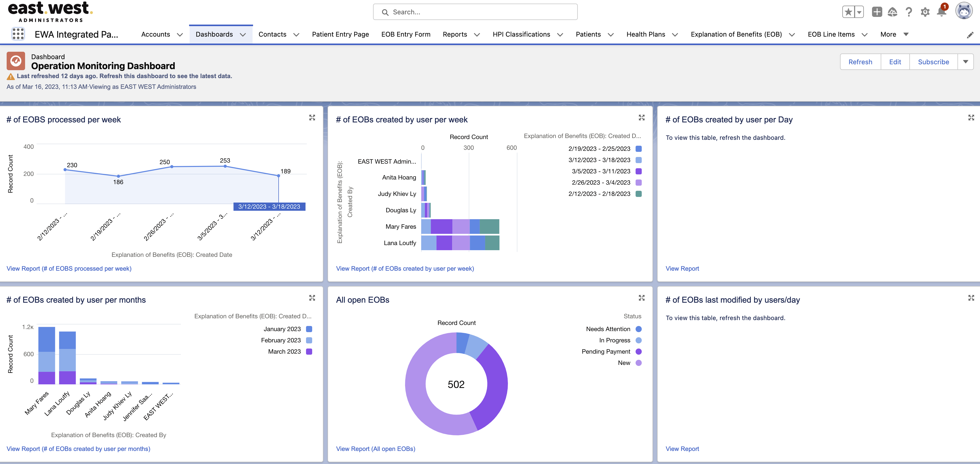Click the new notification badge
The image size is (980, 464).
click(x=944, y=6)
